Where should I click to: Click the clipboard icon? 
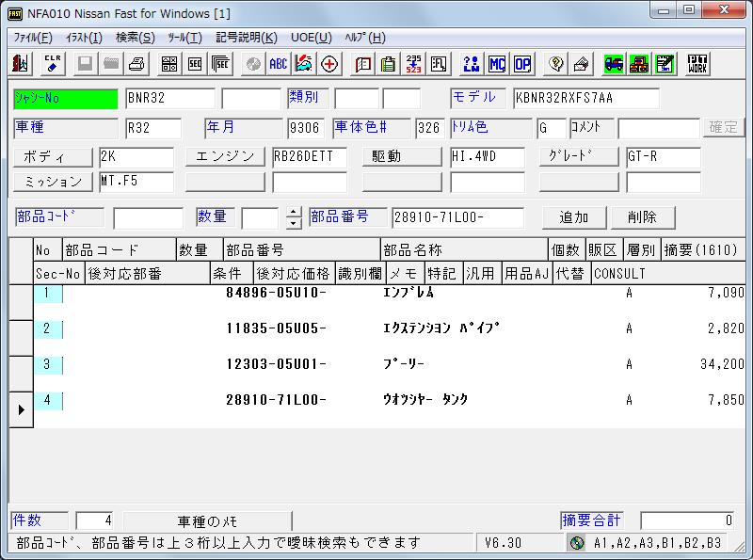(x=388, y=64)
